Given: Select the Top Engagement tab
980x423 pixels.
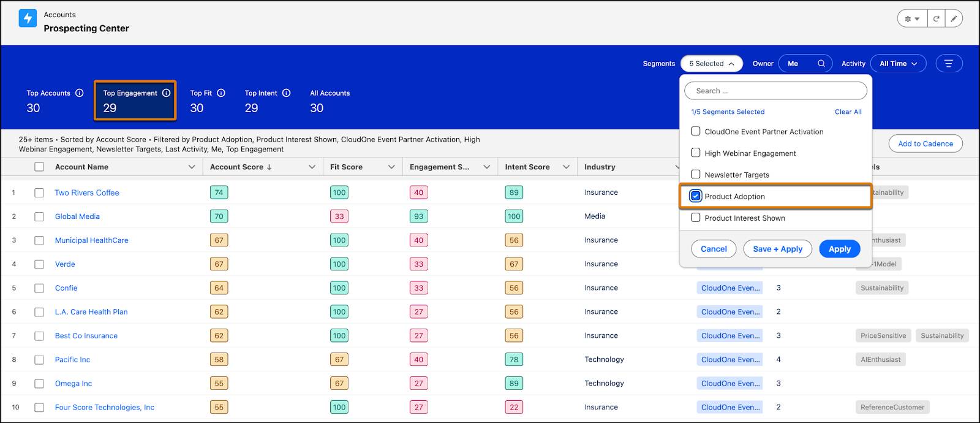Looking at the screenshot, I should point(135,100).
